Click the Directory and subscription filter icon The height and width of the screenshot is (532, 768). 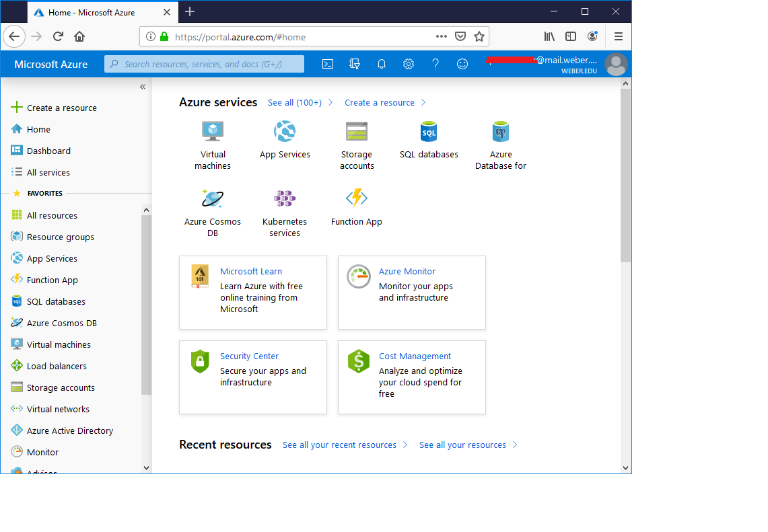[355, 64]
